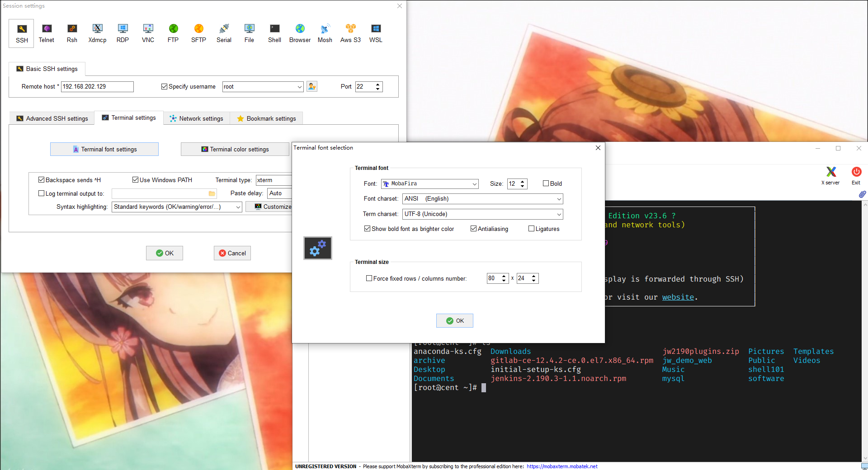Screen dimensions: 868x470
Task: Select the Mosh session icon
Action: [325, 33]
